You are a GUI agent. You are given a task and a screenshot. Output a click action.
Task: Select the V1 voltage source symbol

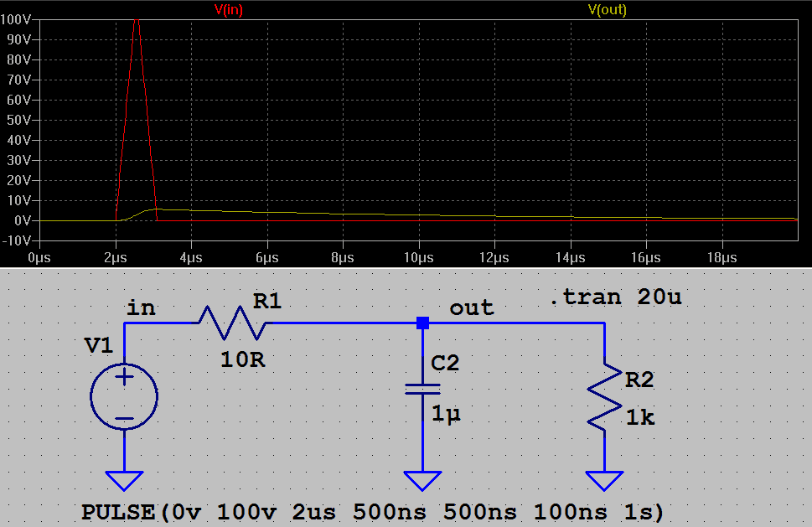click(x=124, y=396)
